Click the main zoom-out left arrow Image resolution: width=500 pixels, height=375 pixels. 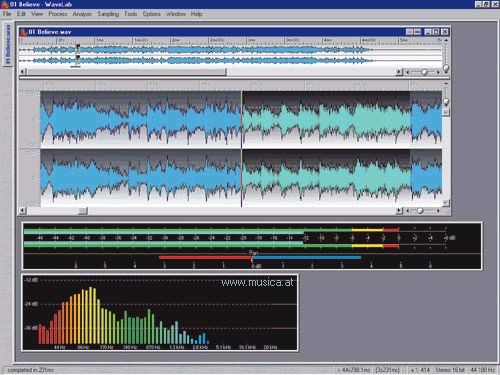pos(407,211)
